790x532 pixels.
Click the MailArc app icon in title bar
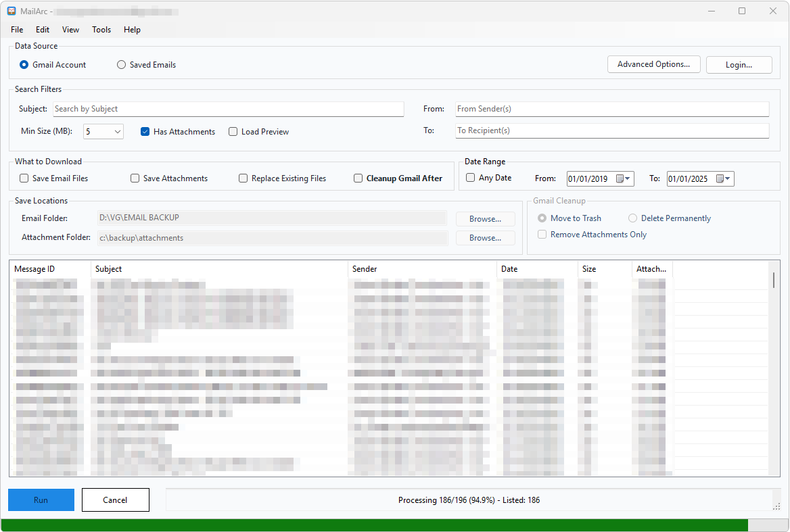(x=11, y=11)
